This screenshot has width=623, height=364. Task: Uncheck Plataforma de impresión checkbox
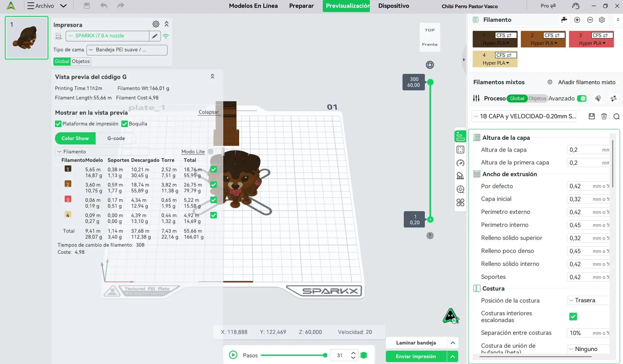coord(58,124)
